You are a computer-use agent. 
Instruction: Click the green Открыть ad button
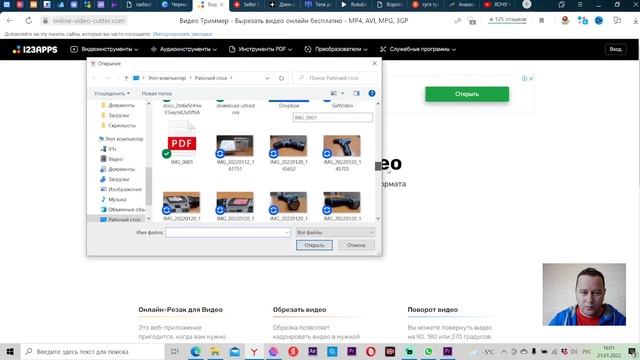tap(467, 94)
